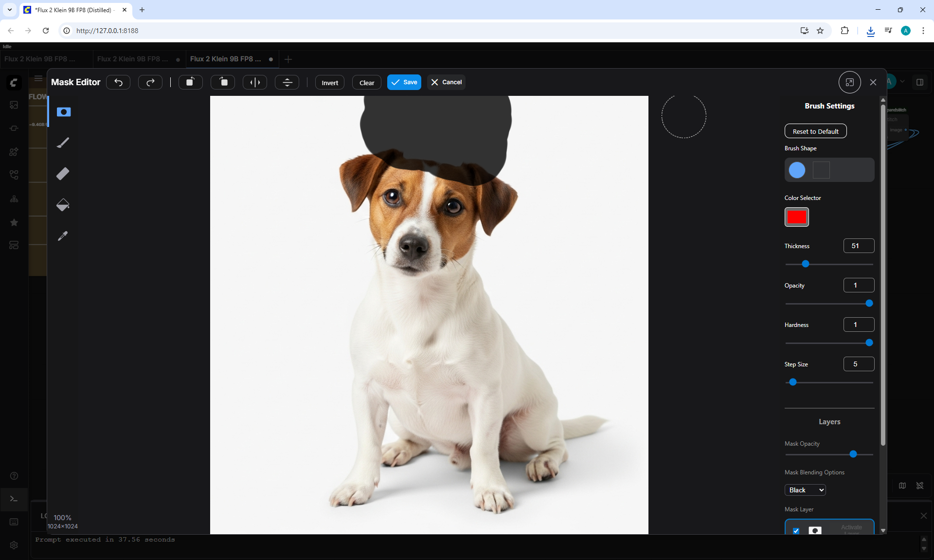The width and height of the screenshot is (934, 560).
Task: Flip the image horizontally
Action: [x=255, y=82]
